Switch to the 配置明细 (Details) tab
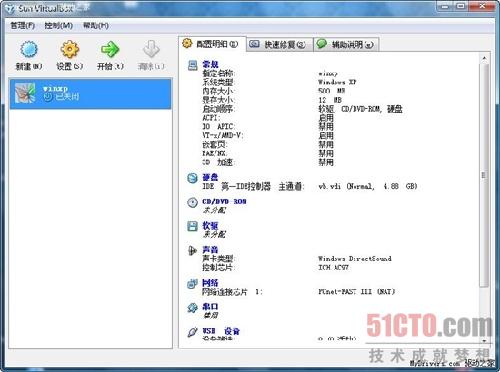 (x=212, y=44)
